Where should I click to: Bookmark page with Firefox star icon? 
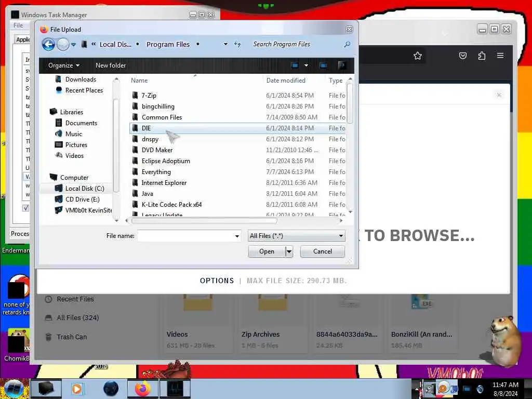(x=418, y=56)
